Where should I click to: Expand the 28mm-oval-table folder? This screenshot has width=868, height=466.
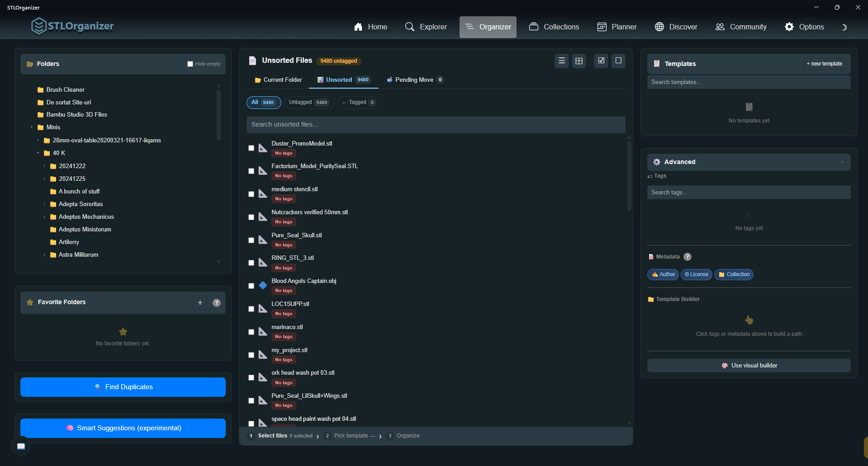pyautogui.click(x=38, y=141)
